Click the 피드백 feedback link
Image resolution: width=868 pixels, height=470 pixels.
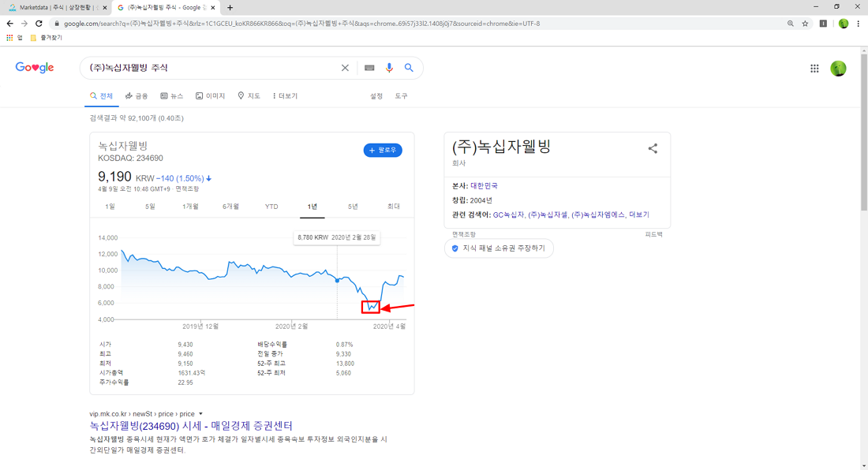pos(654,234)
